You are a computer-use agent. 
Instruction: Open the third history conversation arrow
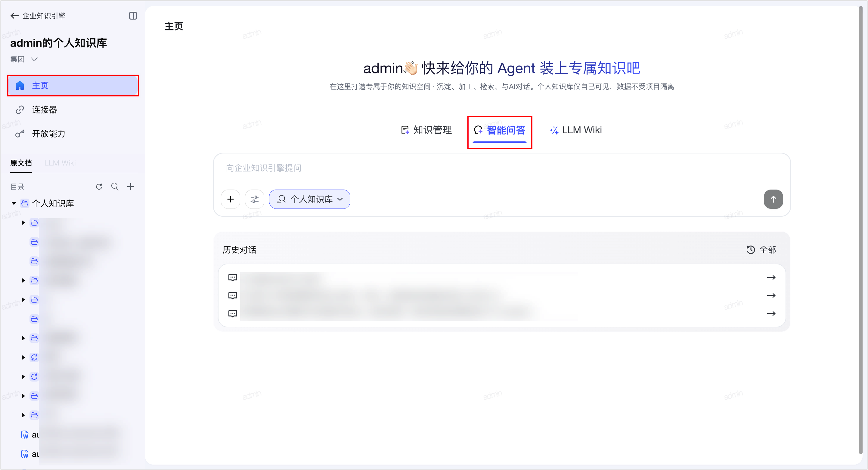[x=771, y=313]
